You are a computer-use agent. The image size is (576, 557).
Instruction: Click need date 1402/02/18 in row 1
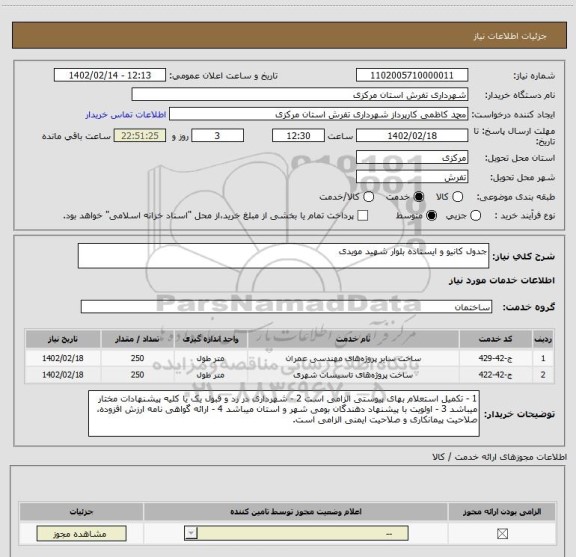(x=63, y=358)
